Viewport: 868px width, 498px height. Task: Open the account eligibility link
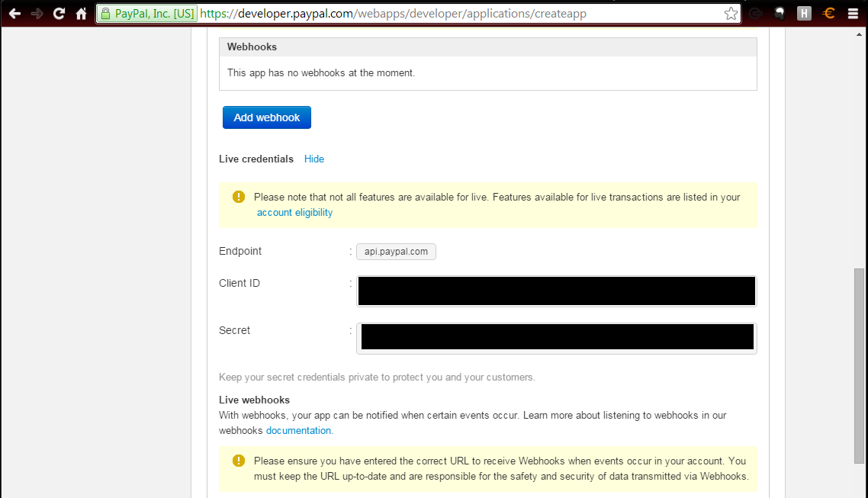coord(294,213)
